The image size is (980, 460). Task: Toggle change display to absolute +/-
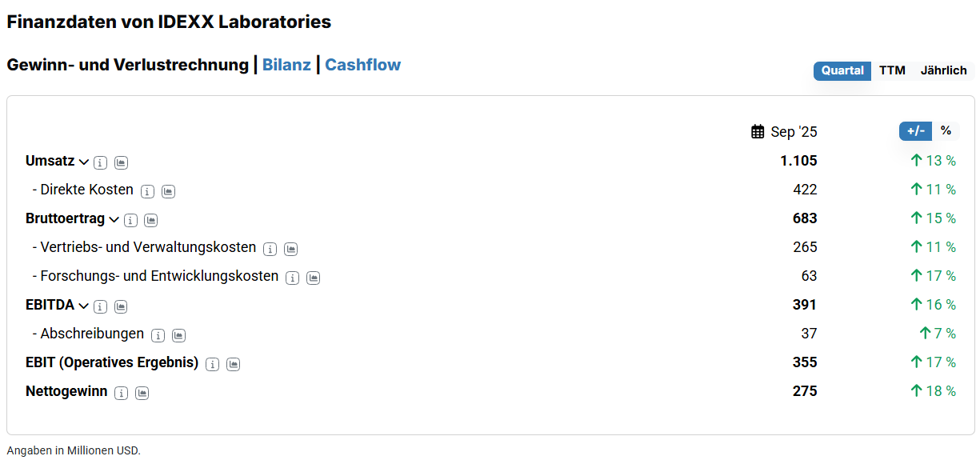915,130
